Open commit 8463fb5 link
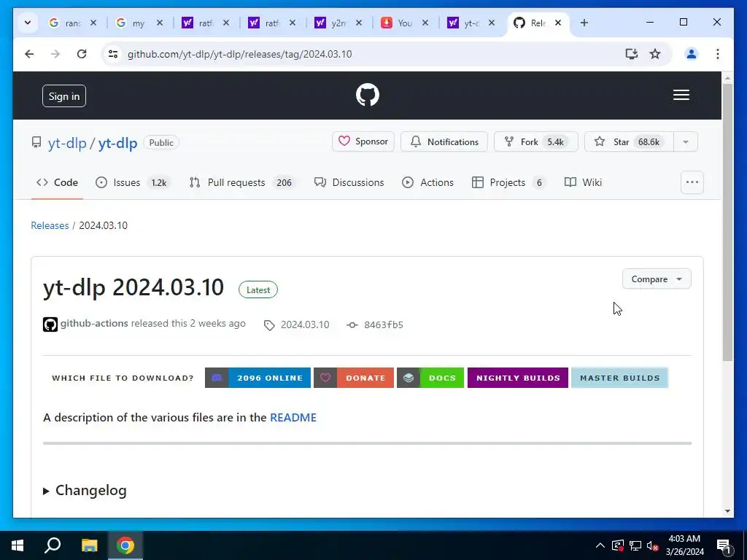 click(x=384, y=324)
